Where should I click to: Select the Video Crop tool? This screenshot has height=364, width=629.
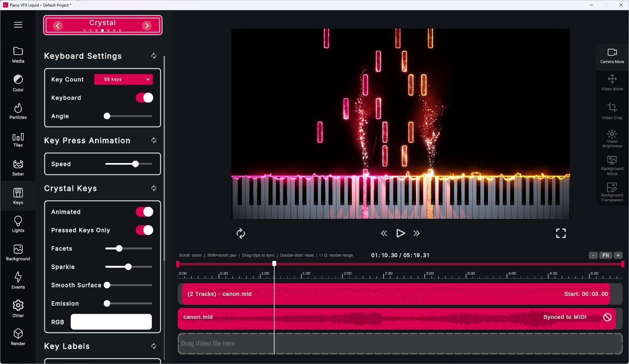point(612,111)
